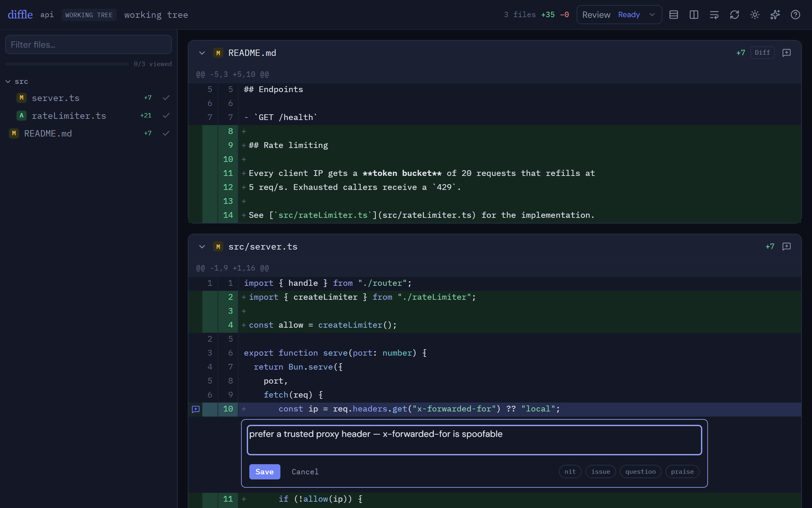812x508 pixels.
Task: Toggle the issue comment label
Action: pyautogui.click(x=601, y=472)
